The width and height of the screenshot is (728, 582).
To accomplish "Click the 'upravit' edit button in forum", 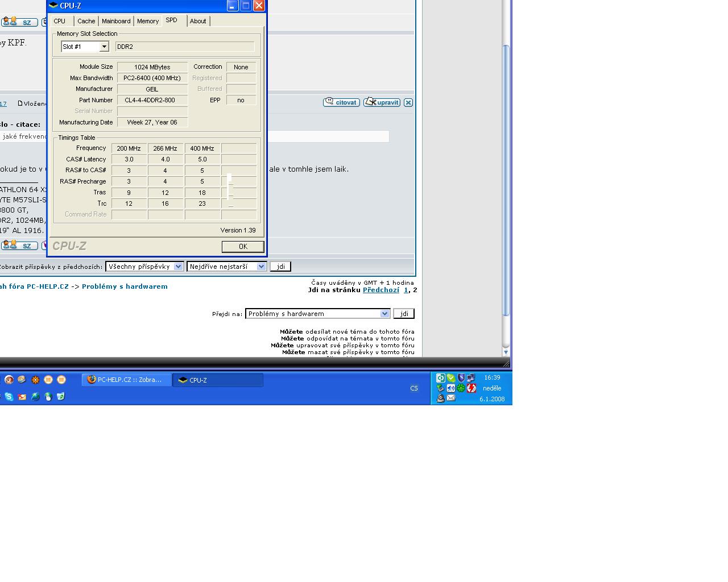I will click(382, 102).
